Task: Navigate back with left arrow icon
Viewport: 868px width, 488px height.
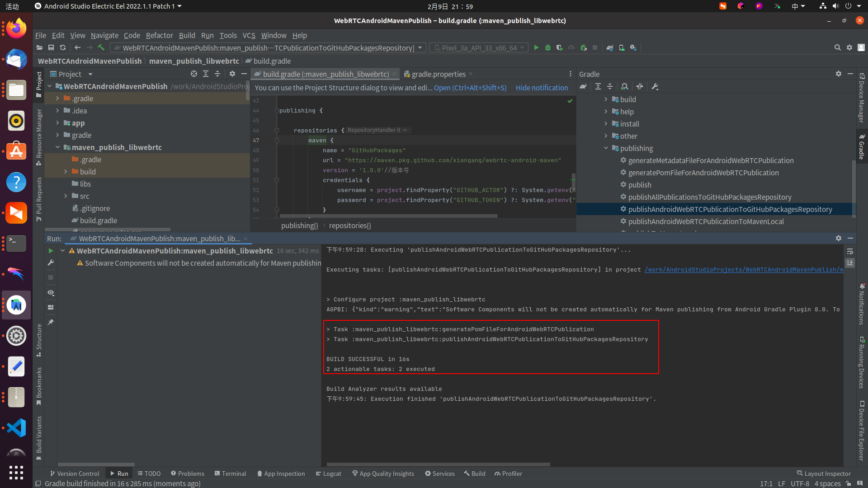Action: (x=78, y=47)
